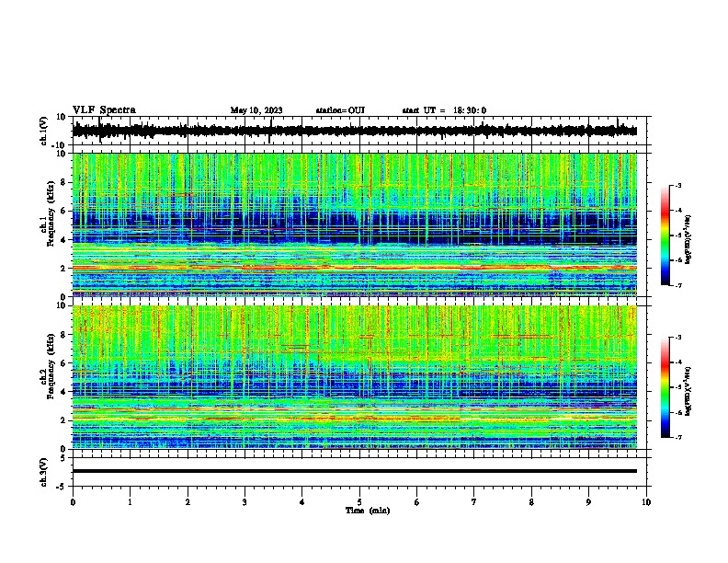
Task: Click the "-3" tick on ch.1 colorbar
Action: click(677, 185)
